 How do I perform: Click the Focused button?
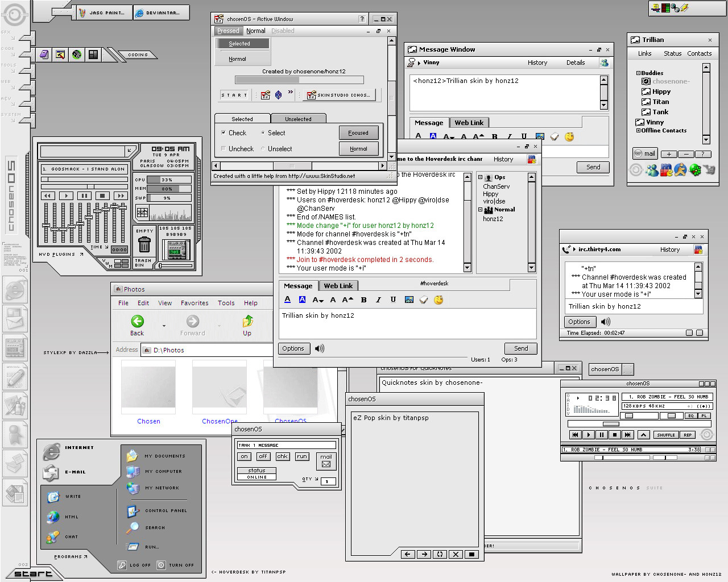(358, 133)
